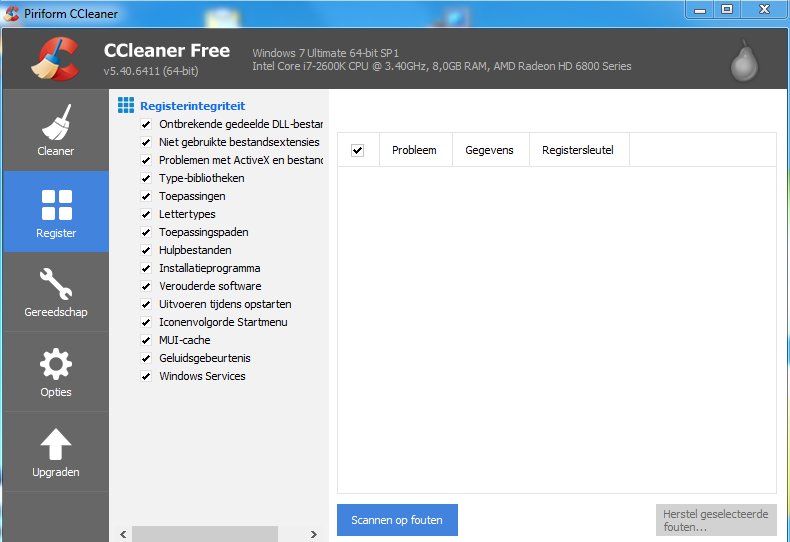Click the Windows 7 Ultimate system info text

(325, 53)
